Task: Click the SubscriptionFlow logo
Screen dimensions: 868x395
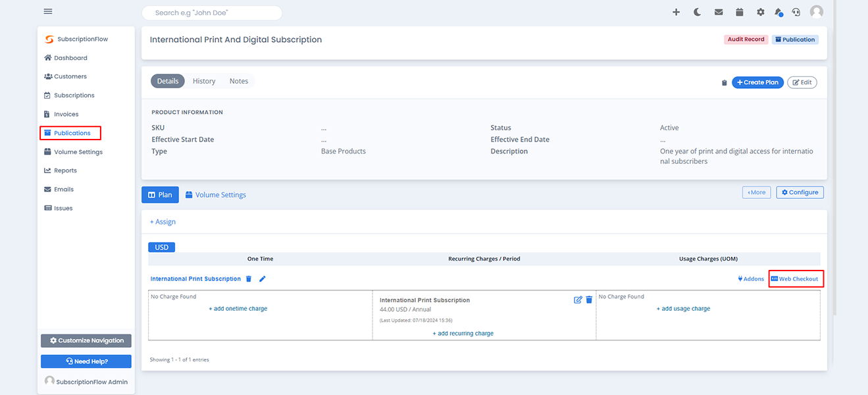Action: pos(76,39)
